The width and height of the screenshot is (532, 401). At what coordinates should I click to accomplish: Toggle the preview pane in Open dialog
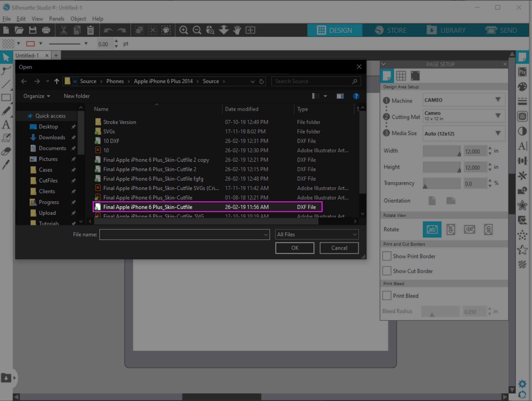[x=340, y=96]
